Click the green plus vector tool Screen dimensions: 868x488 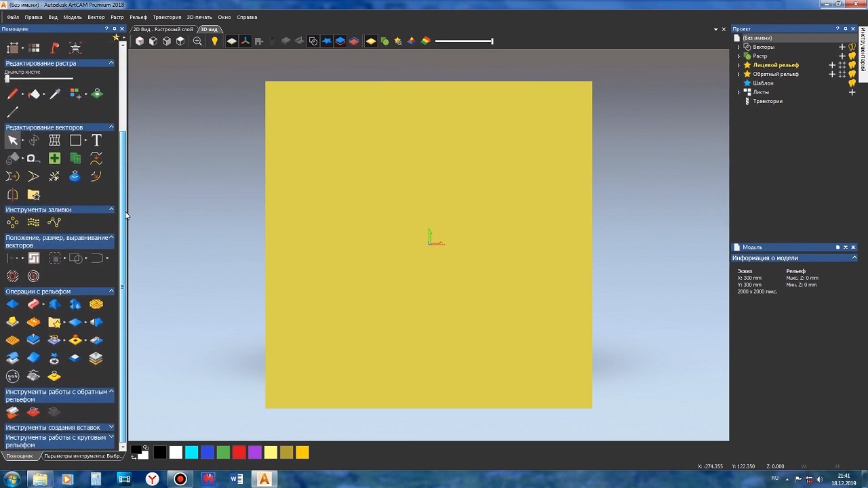pyautogui.click(x=55, y=158)
